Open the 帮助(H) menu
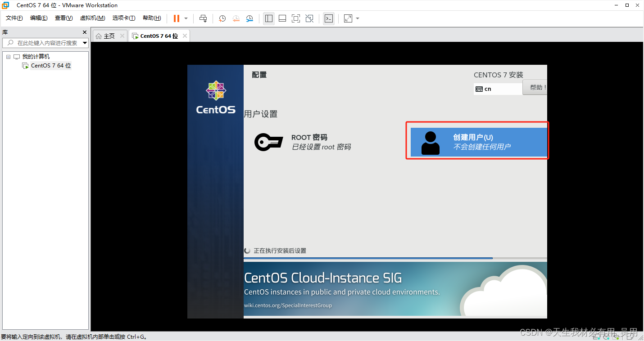Viewport: 644px width, 341px height. point(152,18)
